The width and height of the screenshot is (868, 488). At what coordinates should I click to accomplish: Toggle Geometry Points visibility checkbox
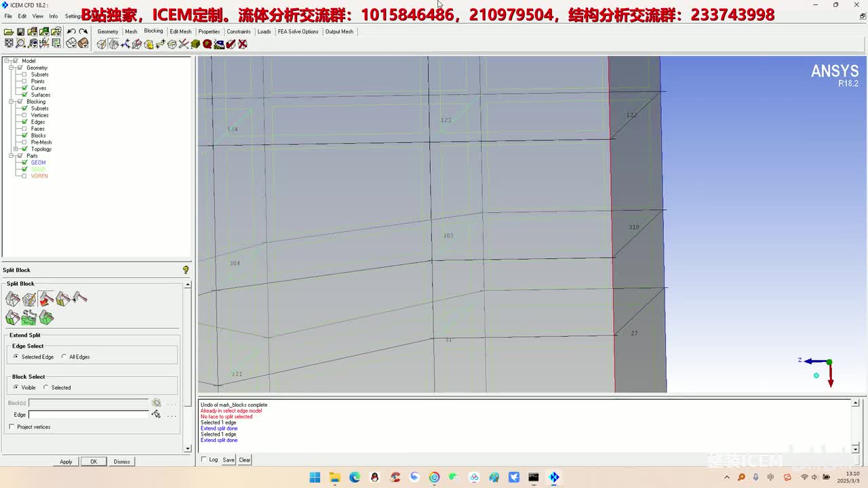tap(25, 81)
